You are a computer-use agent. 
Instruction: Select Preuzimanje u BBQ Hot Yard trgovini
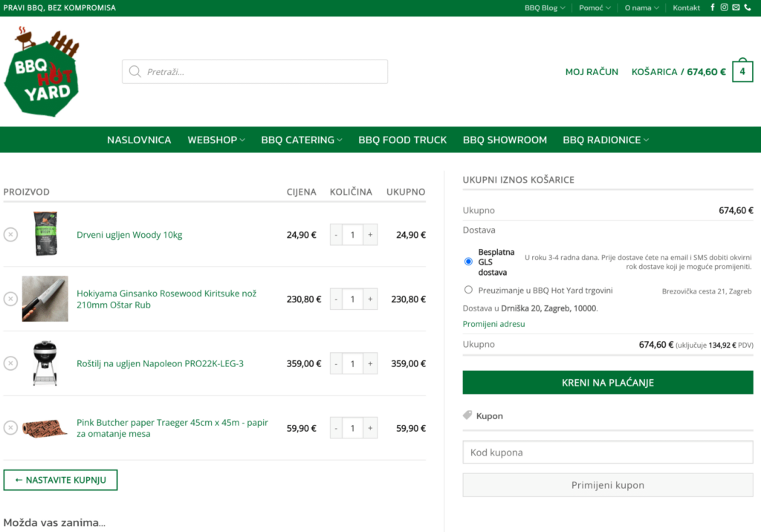click(468, 290)
